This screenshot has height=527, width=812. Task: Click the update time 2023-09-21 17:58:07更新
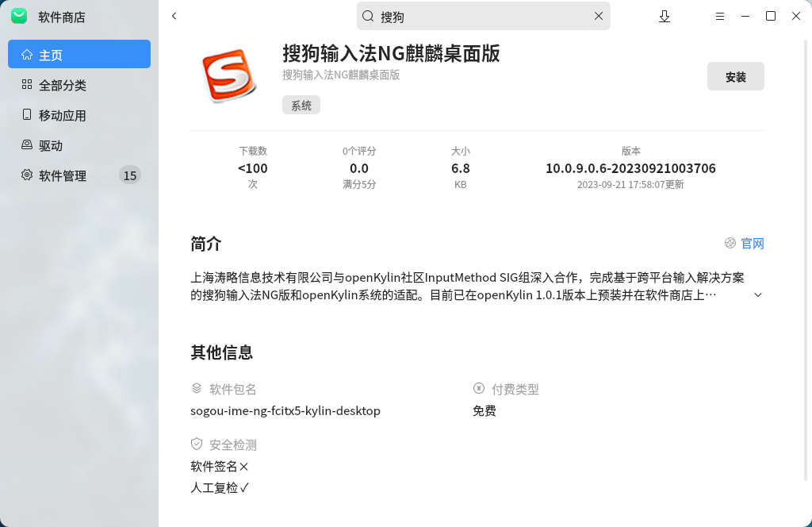(x=630, y=184)
